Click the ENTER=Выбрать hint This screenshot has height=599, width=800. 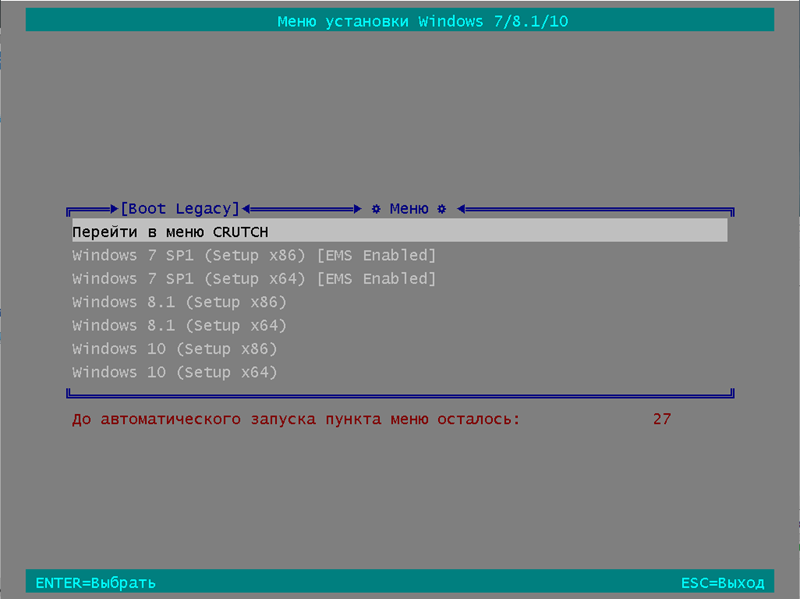tap(95, 583)
